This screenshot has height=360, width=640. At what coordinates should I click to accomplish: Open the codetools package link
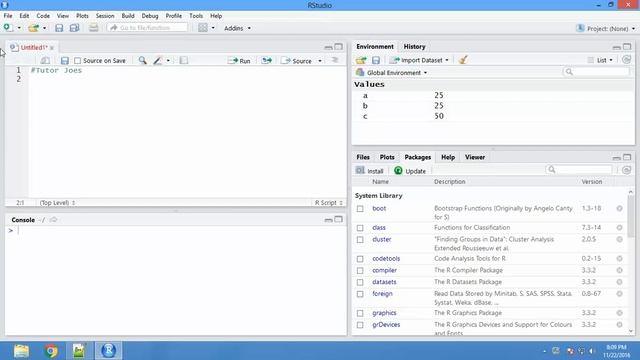[x=386, y=258]
